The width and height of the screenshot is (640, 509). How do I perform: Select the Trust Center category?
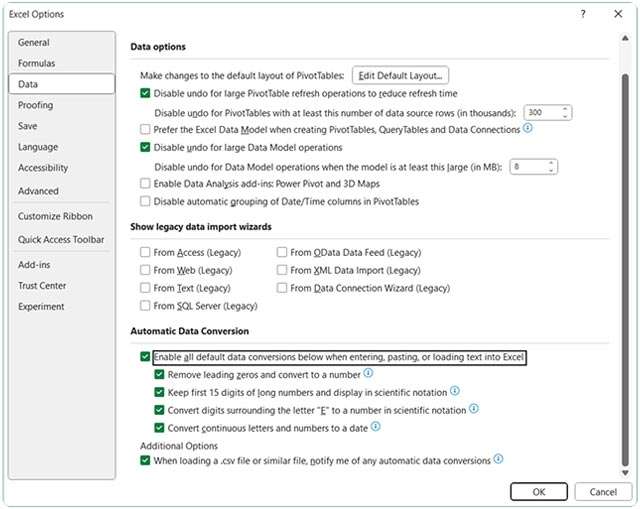tap(42, 286)
